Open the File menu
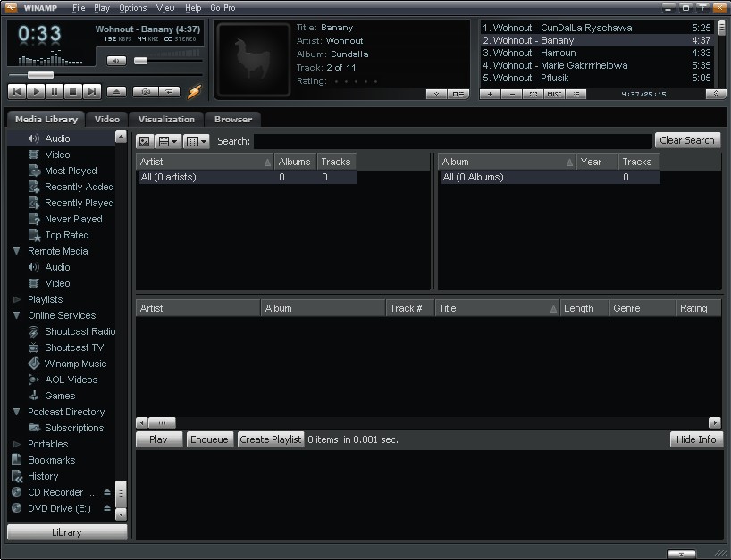Screen dimensions: 731x560 [x=79, y=8]
